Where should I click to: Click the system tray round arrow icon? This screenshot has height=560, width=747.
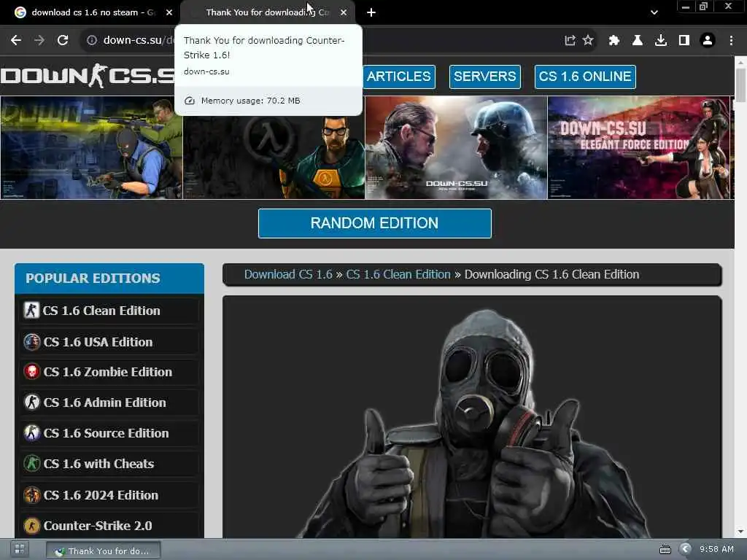click(686, 549)
